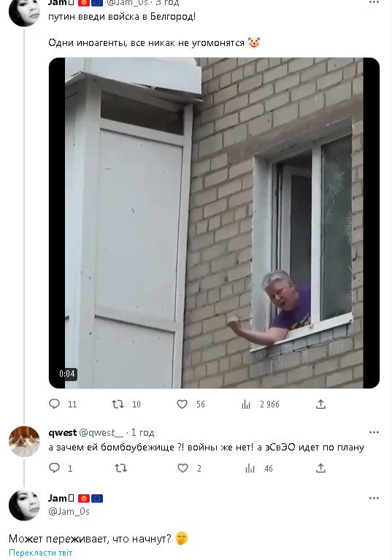Share the video tweet via upload icon

click(320, 404)
